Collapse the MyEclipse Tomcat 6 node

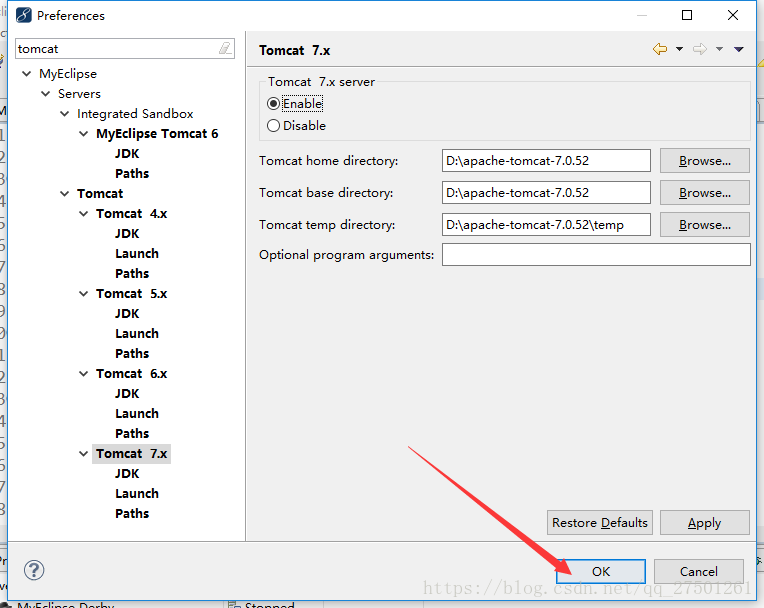tap(83, 133)
